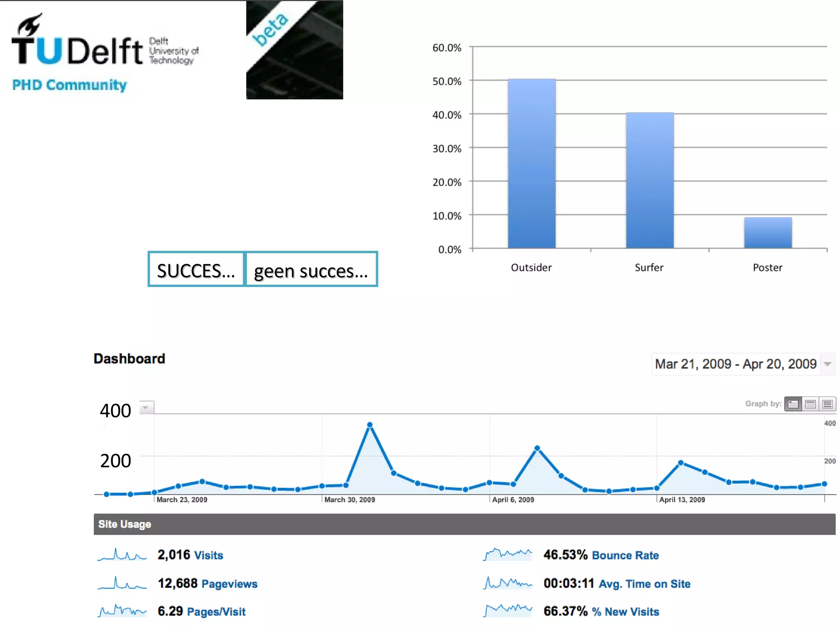Click the Bounce Rate sparkline icon

coord(508,555)
